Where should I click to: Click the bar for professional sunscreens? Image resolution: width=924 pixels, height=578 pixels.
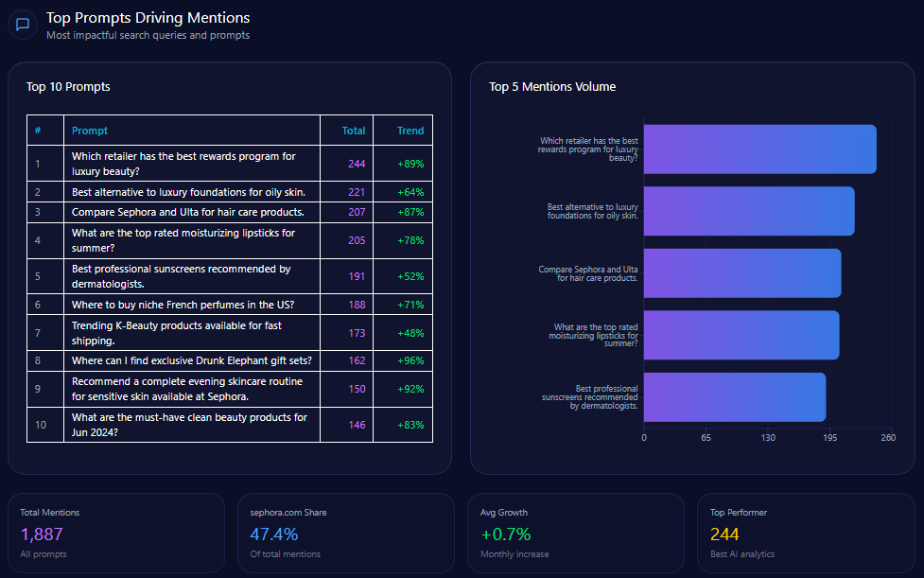pyautogui.click(x=734, y=396)
